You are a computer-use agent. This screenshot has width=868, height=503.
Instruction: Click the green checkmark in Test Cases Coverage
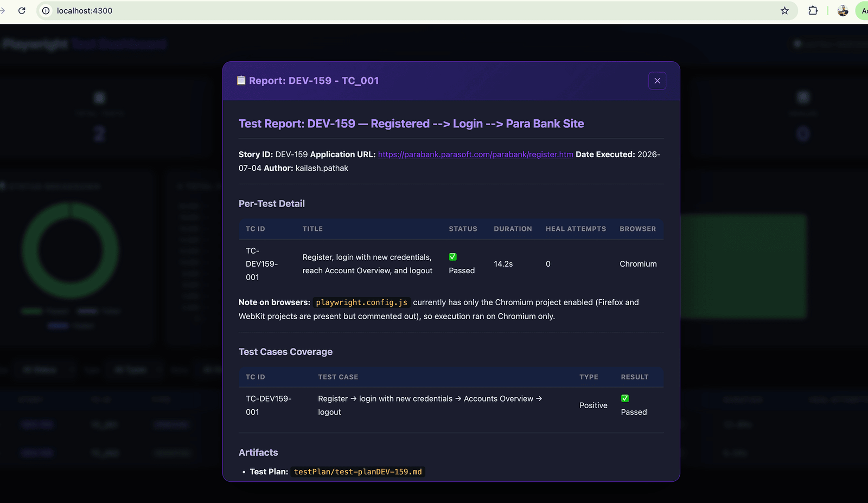coord(625,398)
